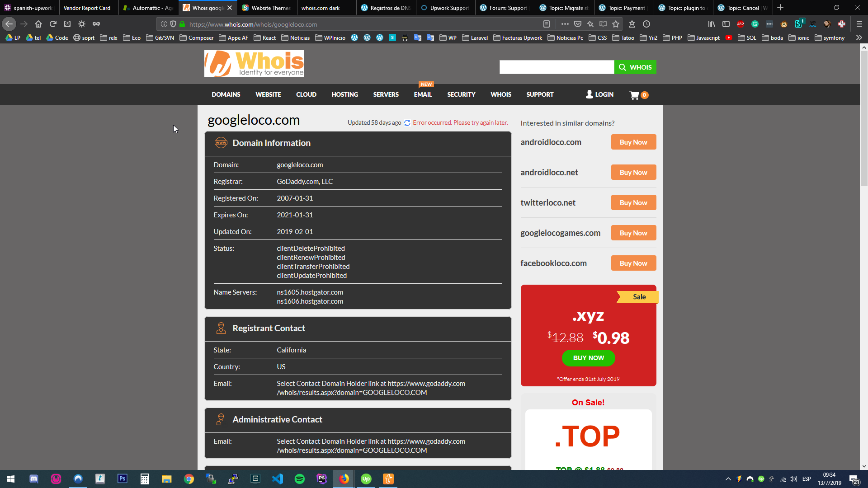Open the Library icon in toolbar

(712, 24)
